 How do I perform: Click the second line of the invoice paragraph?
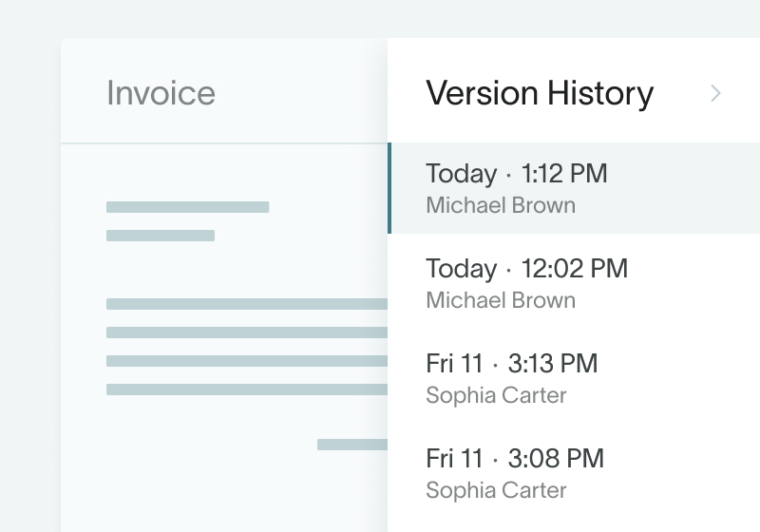[246, 332]
